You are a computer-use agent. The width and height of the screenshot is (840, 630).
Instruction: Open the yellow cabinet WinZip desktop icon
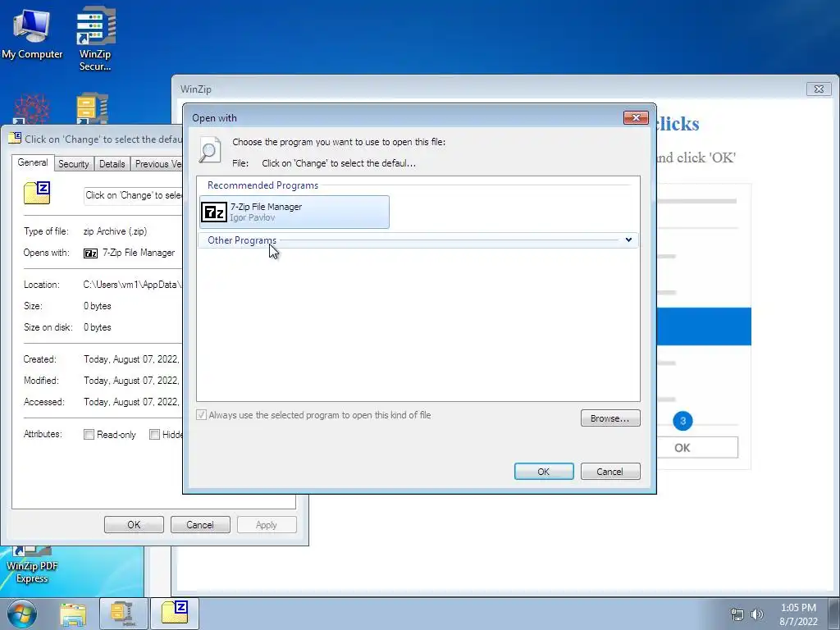[x=92, y=109]
